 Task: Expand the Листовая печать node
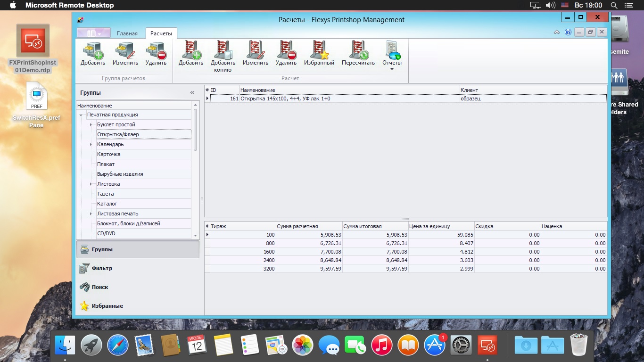91,214
